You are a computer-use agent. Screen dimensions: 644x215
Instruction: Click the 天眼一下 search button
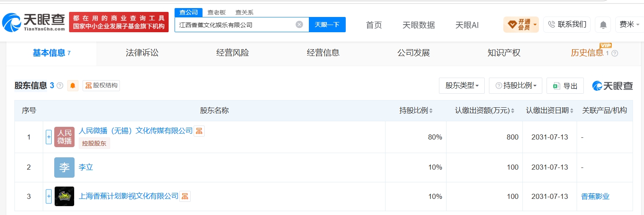327,25
